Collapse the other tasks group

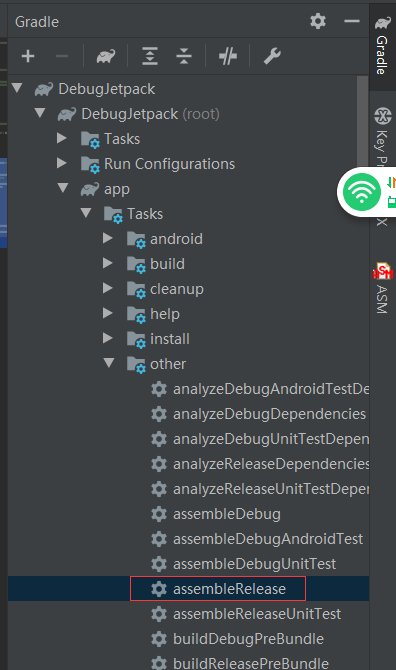click(109, 363)
